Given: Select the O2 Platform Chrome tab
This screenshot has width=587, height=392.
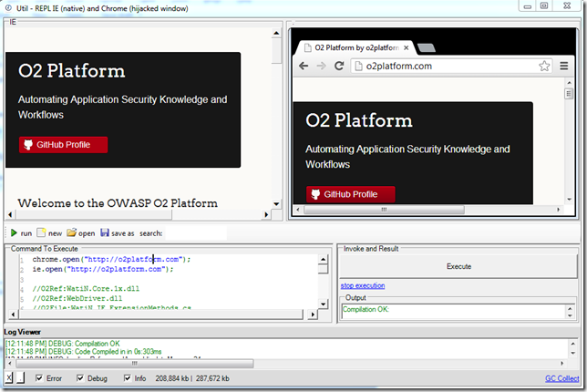Looking at the screenshot, I should coord(355,46).
